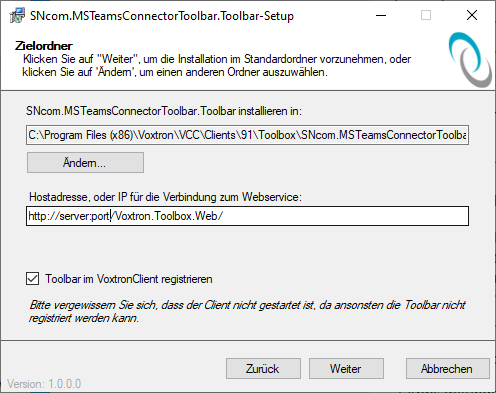Click the 'Zielordner' heading
496x393 pixels.
44,46
